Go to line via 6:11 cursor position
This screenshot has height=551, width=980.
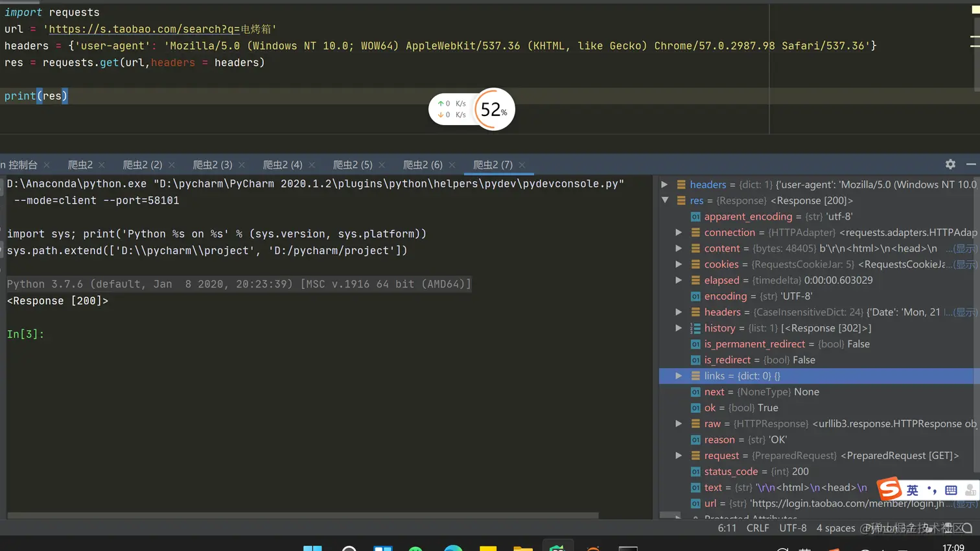[x=727, y=528]
